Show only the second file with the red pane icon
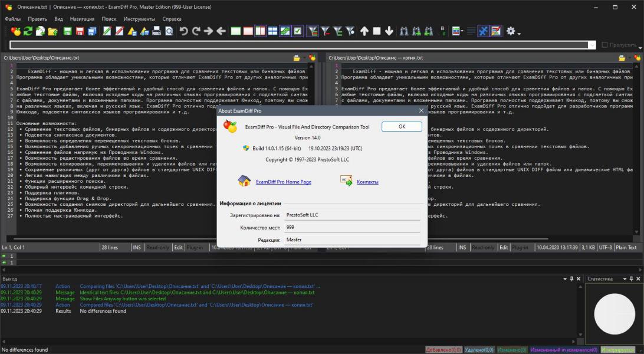Image resolution: width=644 pixels, height=354 pixels. 248,31
